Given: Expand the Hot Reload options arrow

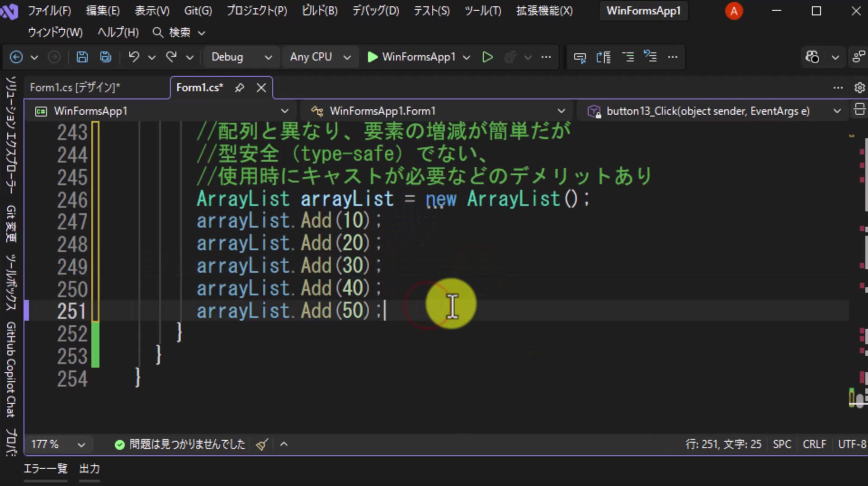Looking at the screenshot, I should (x=528, y=57).
